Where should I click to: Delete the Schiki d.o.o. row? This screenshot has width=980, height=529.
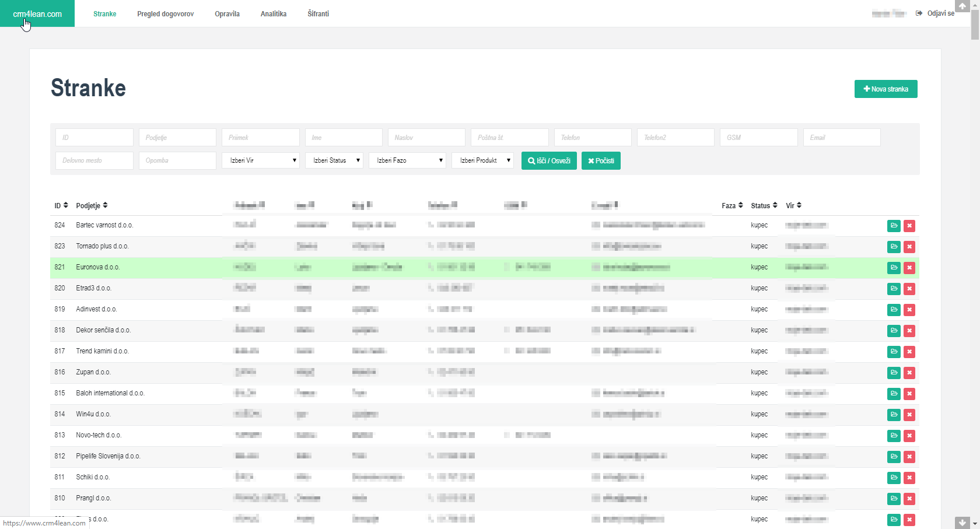[x=909, y=478]
